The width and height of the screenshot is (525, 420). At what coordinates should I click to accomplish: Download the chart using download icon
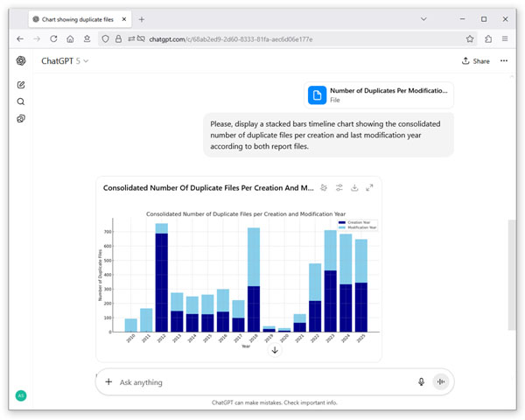354,188
